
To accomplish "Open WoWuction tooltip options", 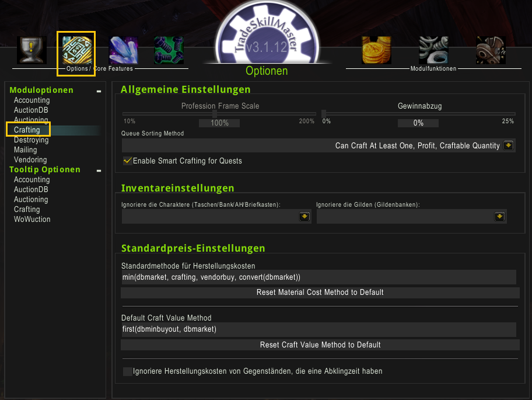I will 32,219.
